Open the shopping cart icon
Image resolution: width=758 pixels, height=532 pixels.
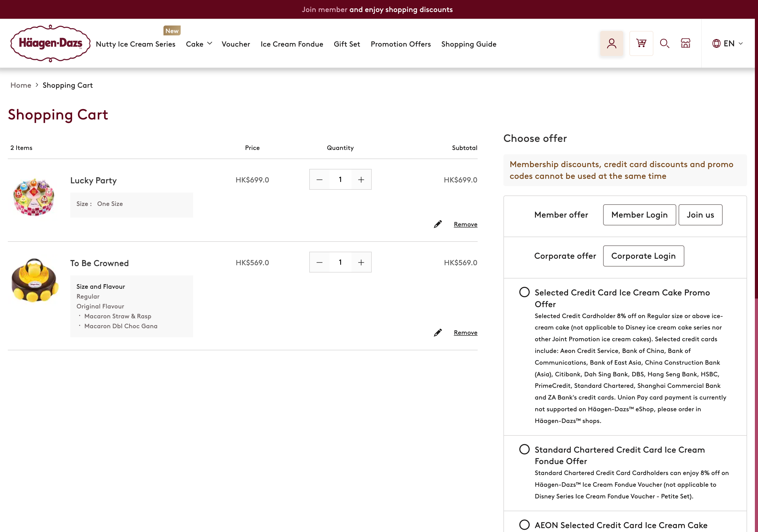click(641, 43)
